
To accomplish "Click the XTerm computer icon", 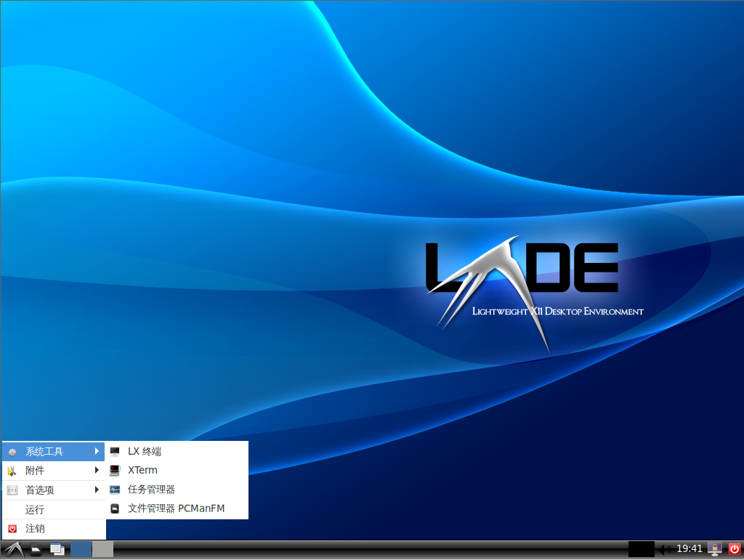I will (x=115, y=471).
